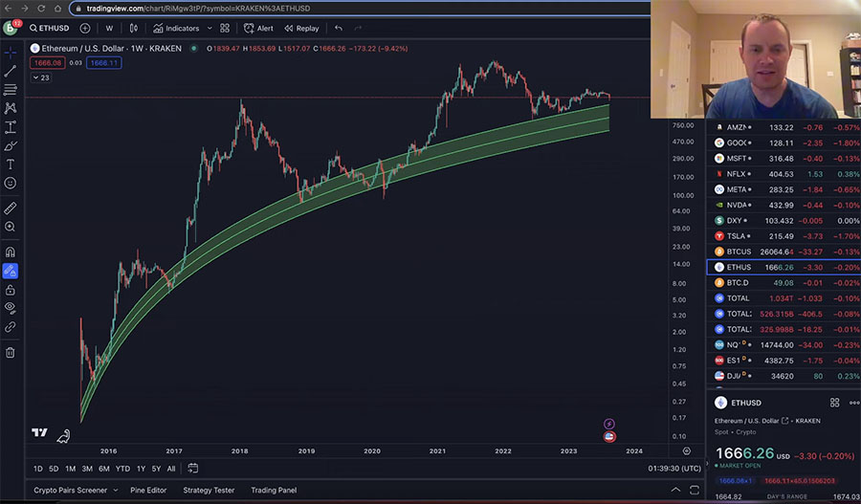Click the 1666.08 sell price button
The image size is (861, 504).
pyautogui.click(x=48, y=62)
